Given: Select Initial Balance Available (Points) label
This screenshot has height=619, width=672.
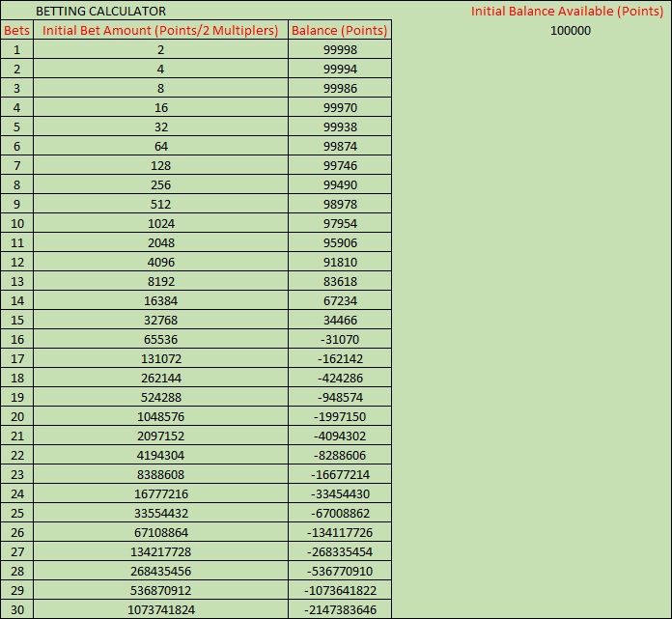Looking at the screenshot, I should point(567,12).
